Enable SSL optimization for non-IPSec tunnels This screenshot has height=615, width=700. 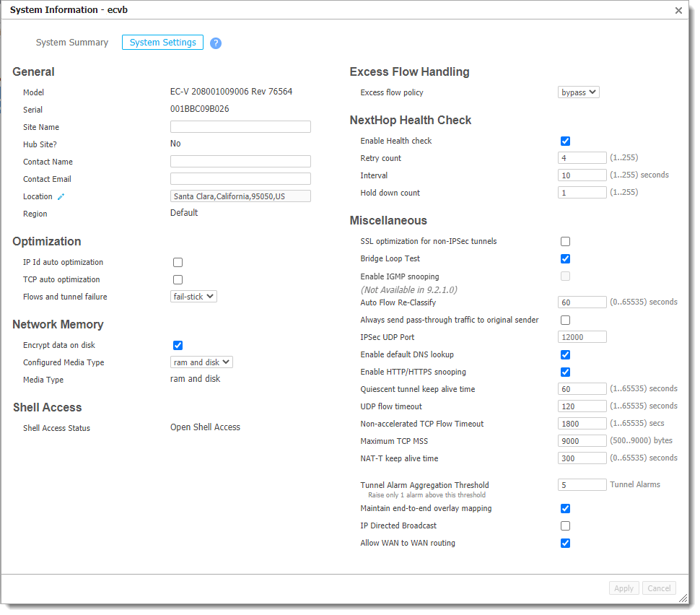[565, 241]
